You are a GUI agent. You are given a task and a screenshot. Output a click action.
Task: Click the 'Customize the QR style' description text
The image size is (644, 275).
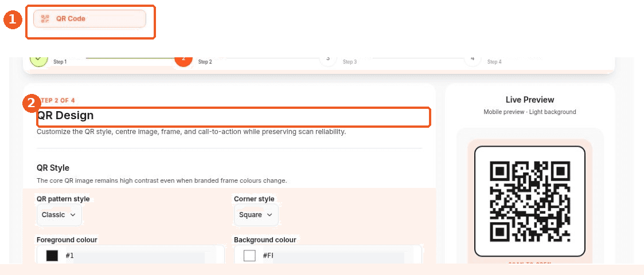(x=192, y=132)
